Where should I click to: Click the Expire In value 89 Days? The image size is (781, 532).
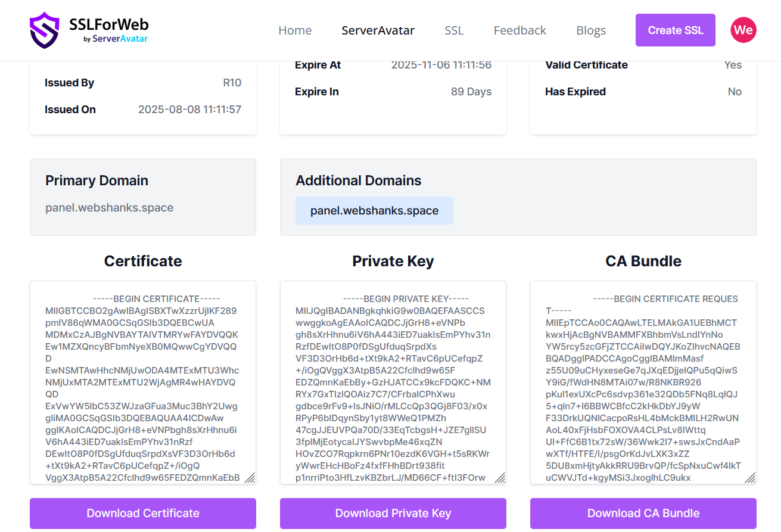tap(471, 92)
